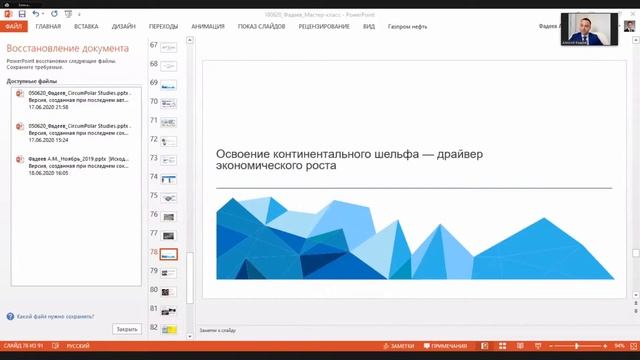Viewport: 640px width, 360px height.
Task: Switch to Reading view icon
Action: 520,346
